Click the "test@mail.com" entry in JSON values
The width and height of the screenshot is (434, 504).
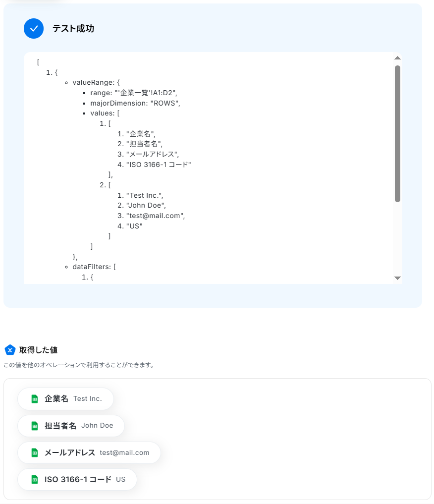156,216
